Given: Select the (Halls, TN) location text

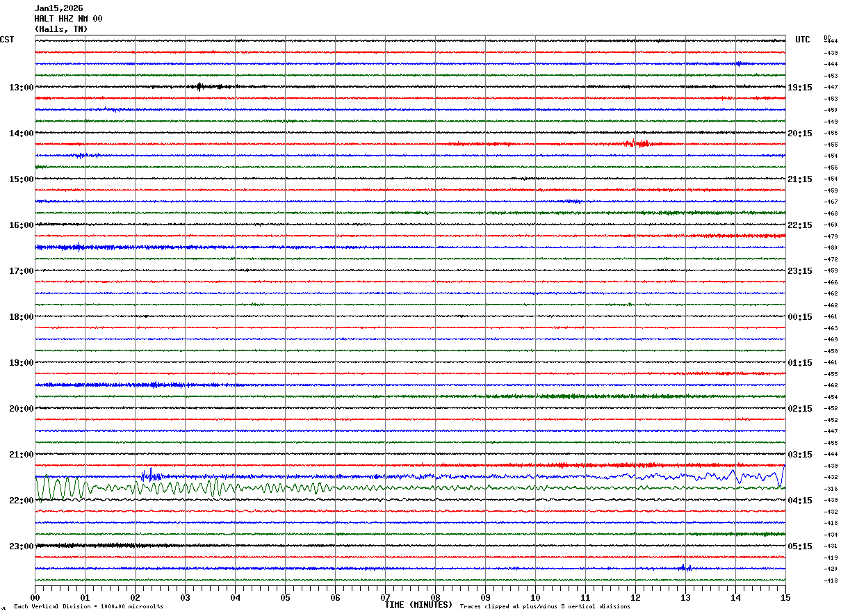Looking at the screenshot, I should 61,29.
